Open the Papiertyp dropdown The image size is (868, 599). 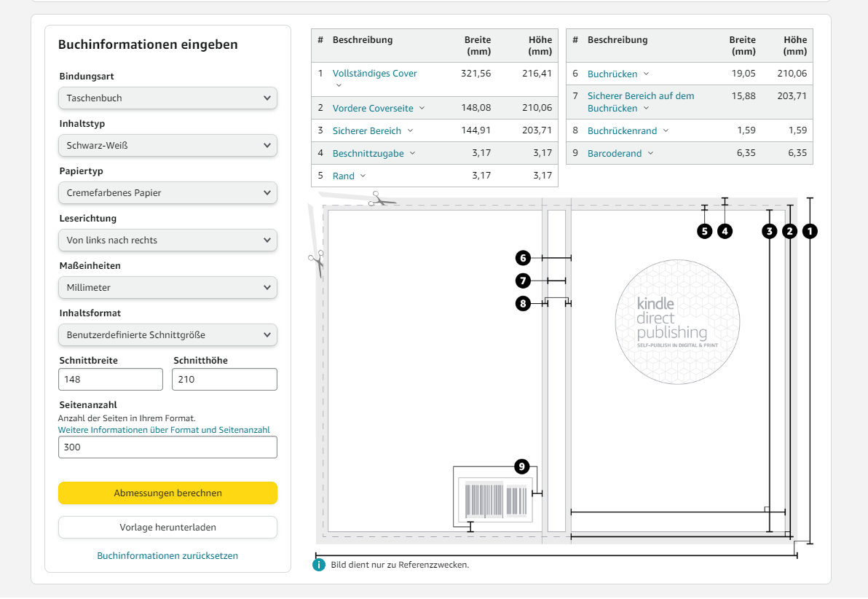coord(167,193)
